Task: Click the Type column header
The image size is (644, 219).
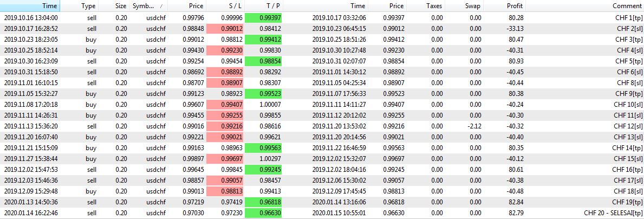Action: click(88, 6)
